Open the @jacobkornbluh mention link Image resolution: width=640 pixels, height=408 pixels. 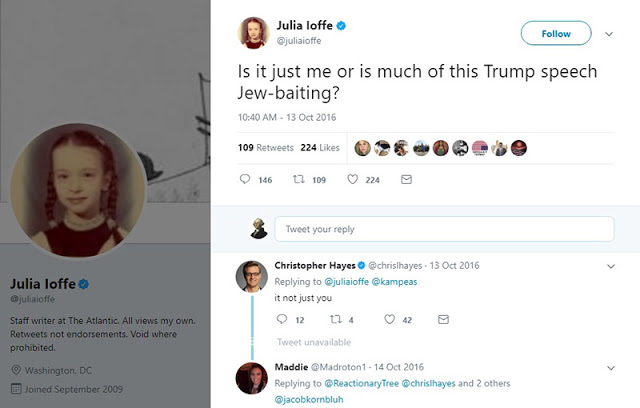308,399
